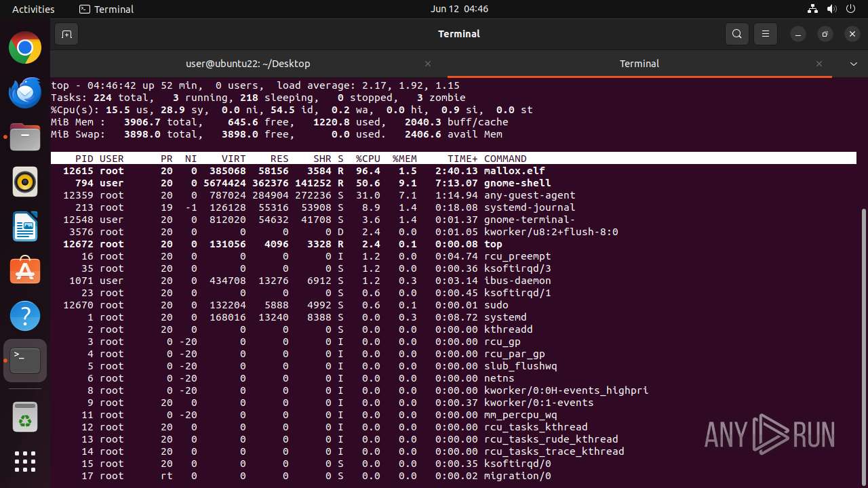
Task: Add a new terminal tab
Action: 66,34
